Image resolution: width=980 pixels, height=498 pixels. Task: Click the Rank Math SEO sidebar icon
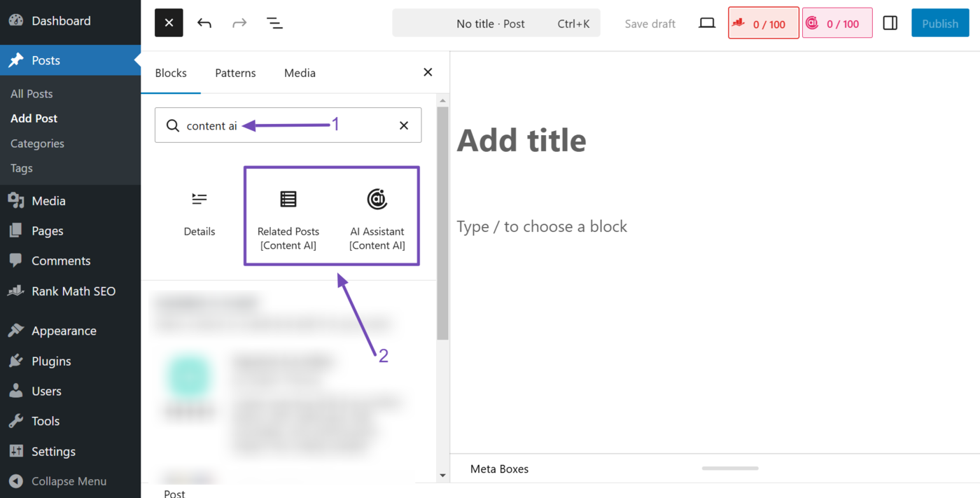point(16,291)
